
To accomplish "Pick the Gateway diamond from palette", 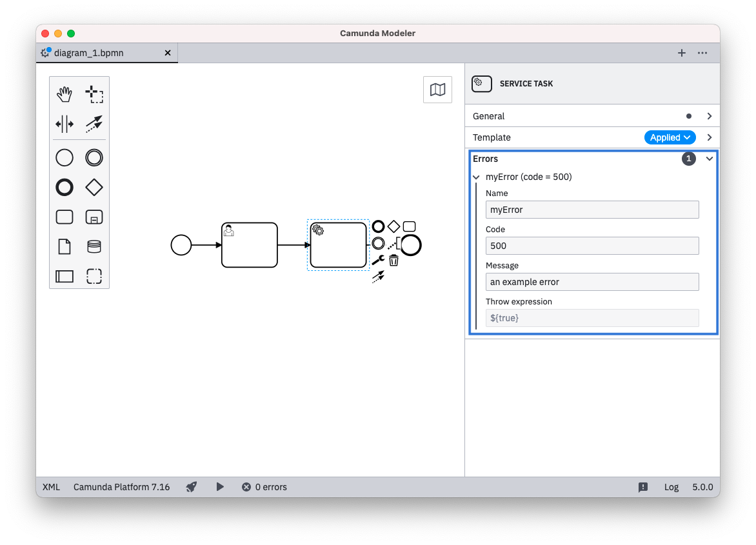I will coord(94,188).
